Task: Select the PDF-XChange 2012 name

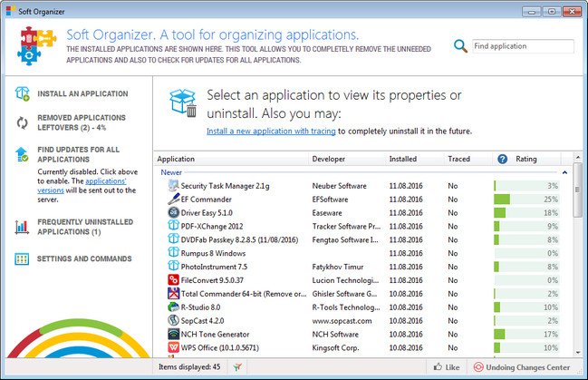Action: click(212, 227)
